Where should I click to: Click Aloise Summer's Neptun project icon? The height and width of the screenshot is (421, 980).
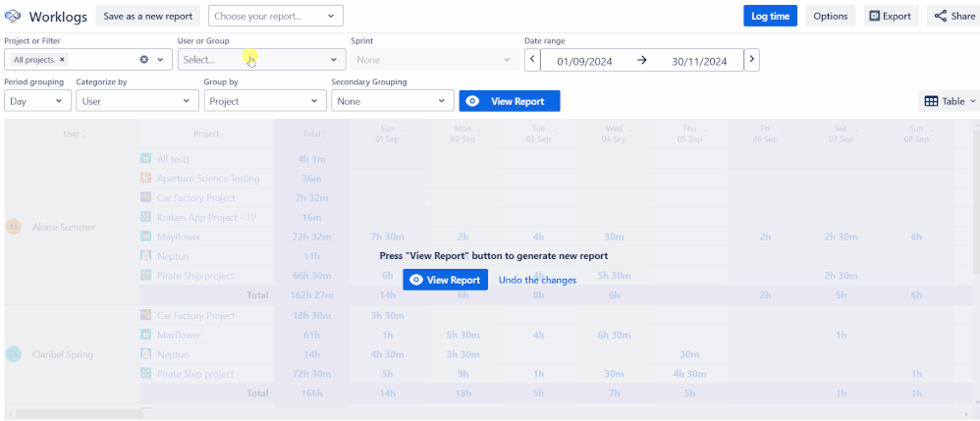(145, 256)
